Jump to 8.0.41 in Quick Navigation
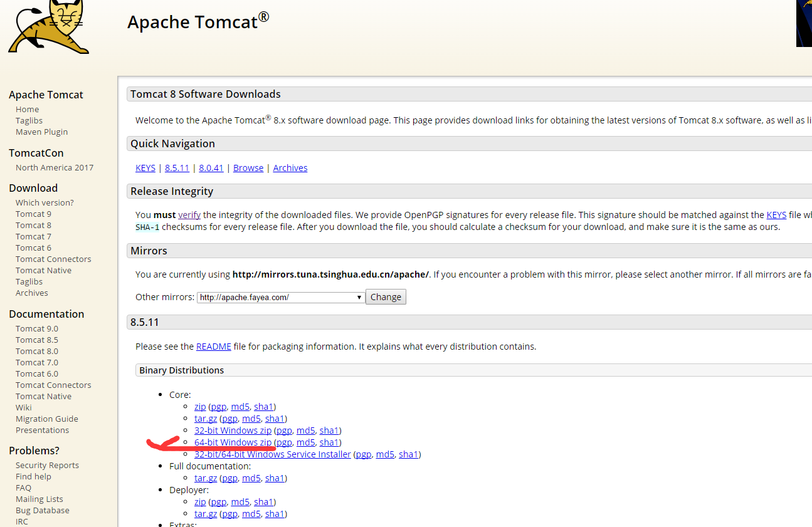 click(x=211, y=168)
